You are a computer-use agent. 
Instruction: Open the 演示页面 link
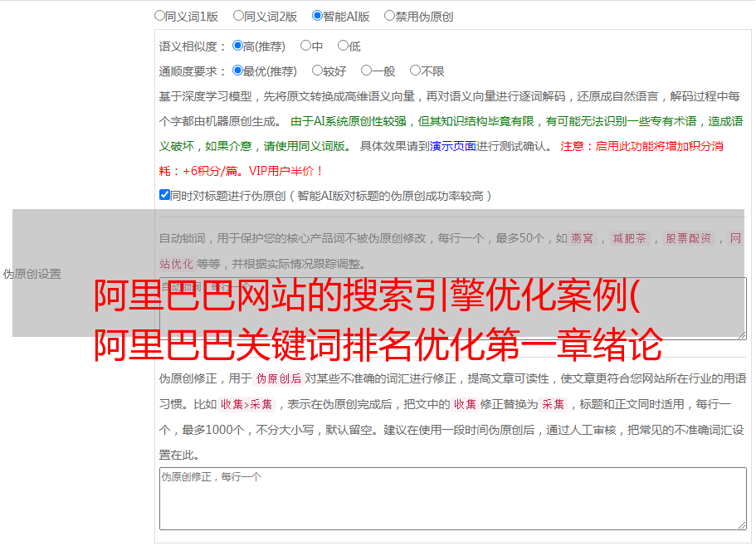[452, 146]
